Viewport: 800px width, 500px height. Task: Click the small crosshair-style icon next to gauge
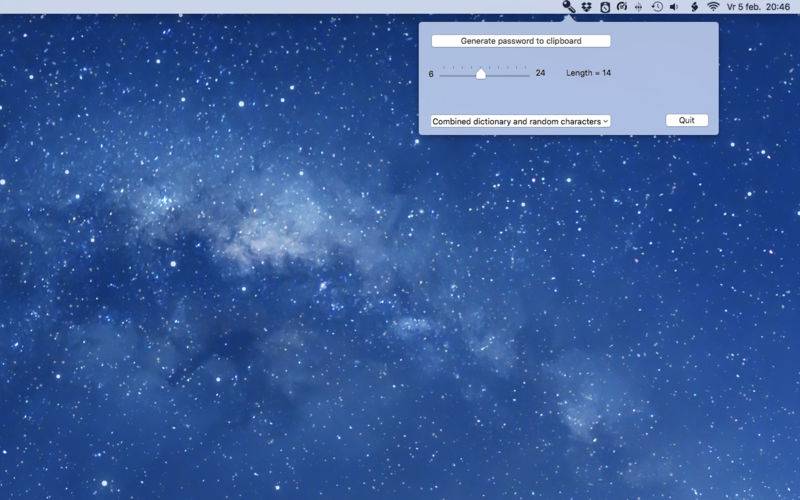coord(638,7)
